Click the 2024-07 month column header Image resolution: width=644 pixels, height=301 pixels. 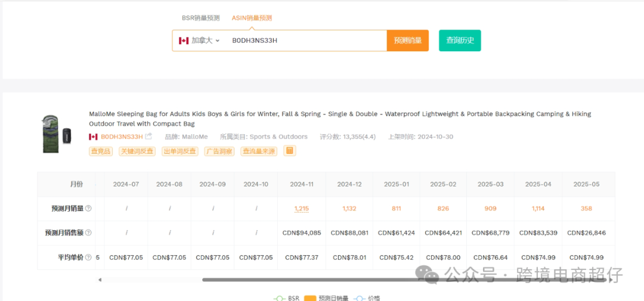pyautogui.click(x=126, y=184)
